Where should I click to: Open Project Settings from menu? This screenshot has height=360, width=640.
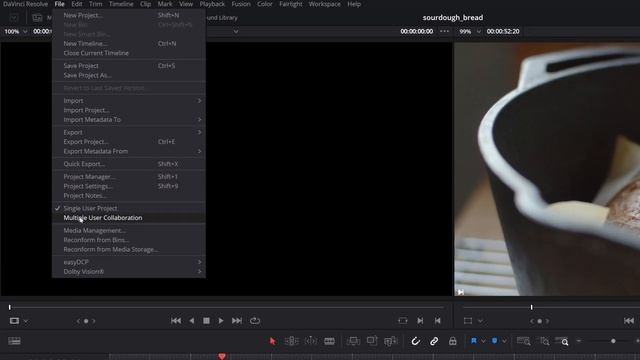click(x=129, y=186)
